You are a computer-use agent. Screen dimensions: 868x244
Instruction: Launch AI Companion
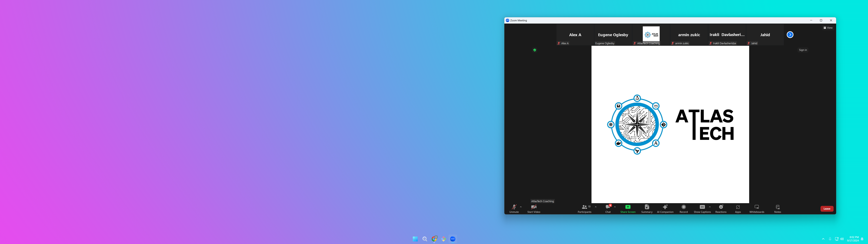pyautogui.click(x=665, y=208)
